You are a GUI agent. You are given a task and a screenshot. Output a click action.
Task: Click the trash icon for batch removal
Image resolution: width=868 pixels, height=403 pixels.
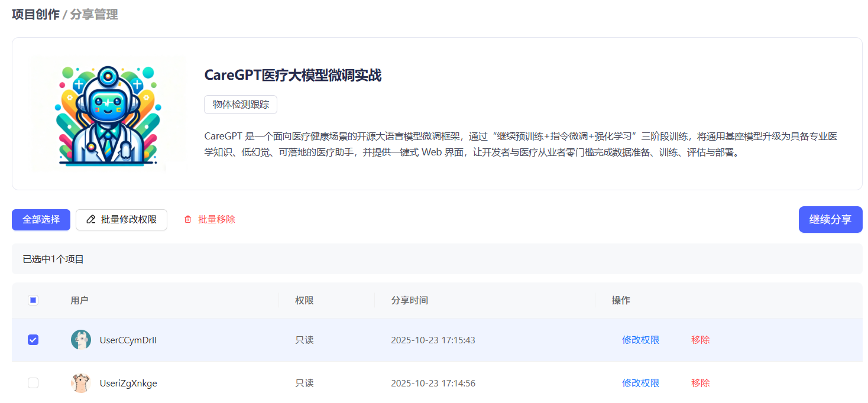point(188,219)
